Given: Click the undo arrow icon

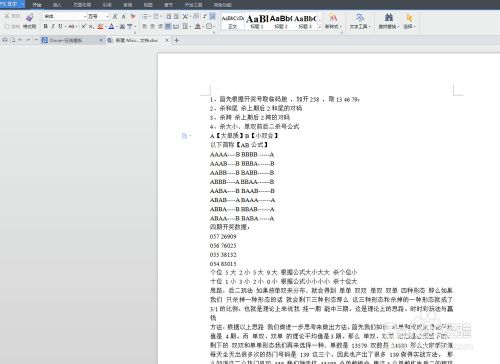Looking at the screenshot, I should (20, 40).
